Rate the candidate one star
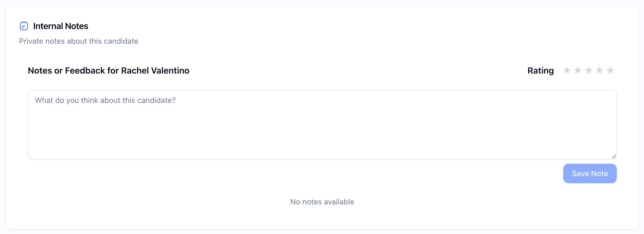 [567, 70]
